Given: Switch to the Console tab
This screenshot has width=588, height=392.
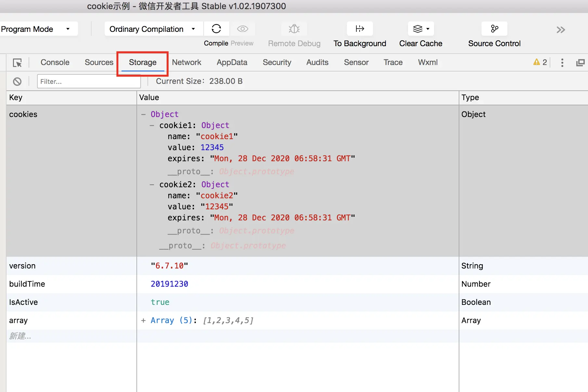Looking at the screenshot, I should 55,62.
